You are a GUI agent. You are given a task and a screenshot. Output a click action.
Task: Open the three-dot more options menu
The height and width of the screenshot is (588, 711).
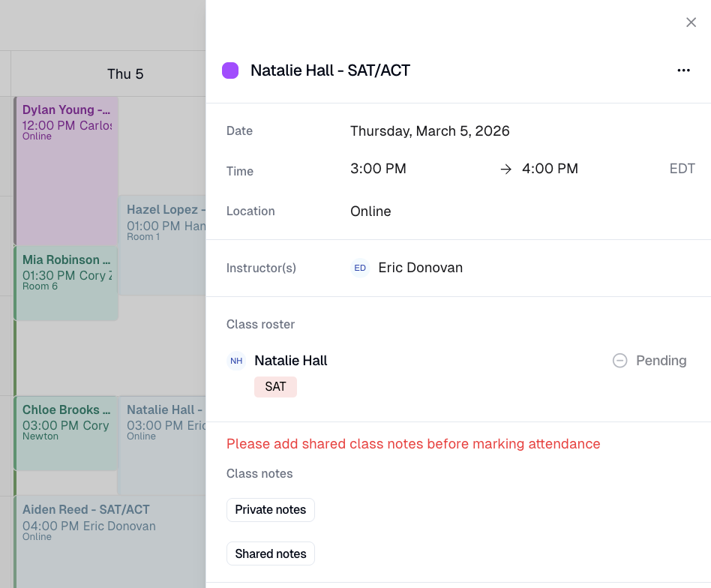pyautogui.click(x=683, y=70)
